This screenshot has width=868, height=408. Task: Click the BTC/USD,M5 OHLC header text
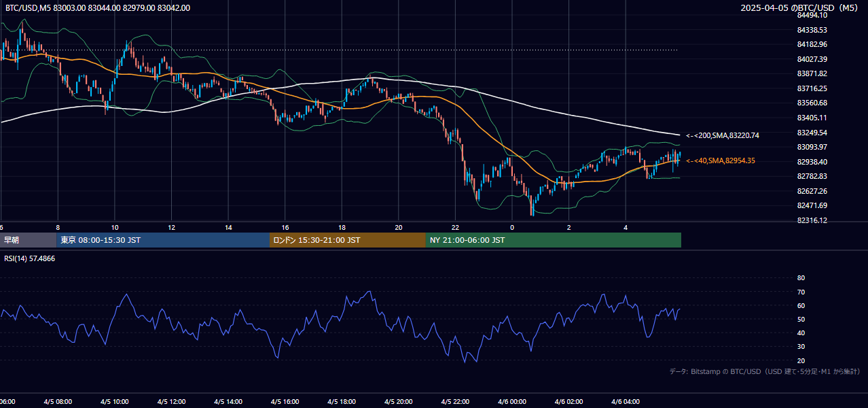click(x=98, y=8)
